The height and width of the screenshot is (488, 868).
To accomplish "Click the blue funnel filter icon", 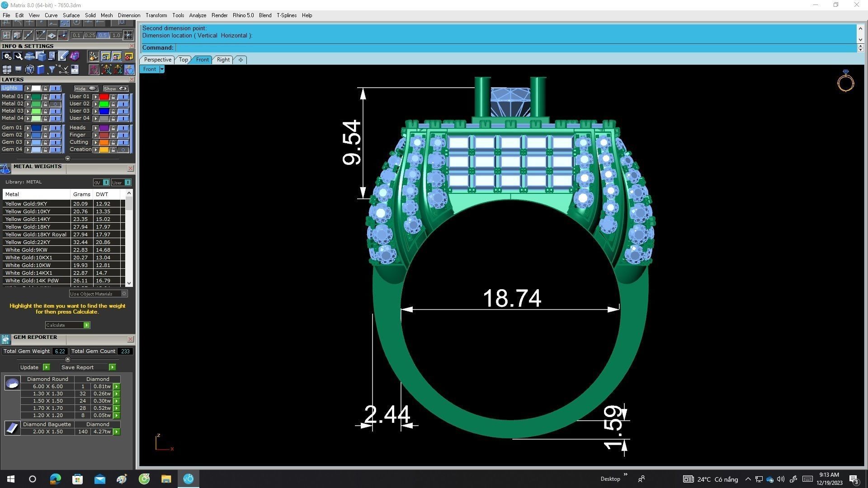I will (52, 70).
